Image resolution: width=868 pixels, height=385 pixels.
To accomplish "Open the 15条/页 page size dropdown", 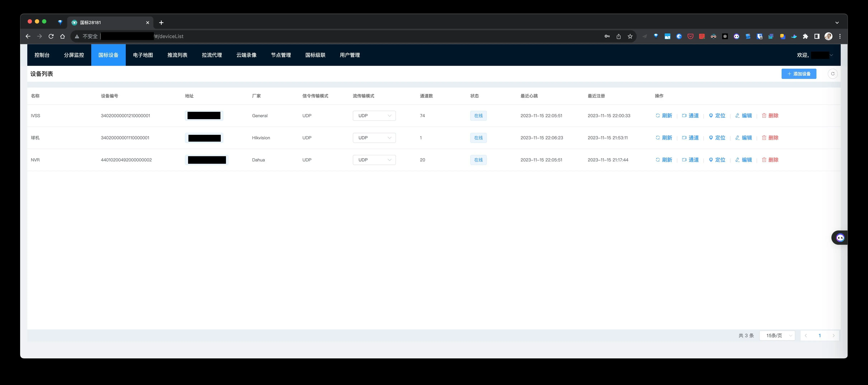I will 777,335.
